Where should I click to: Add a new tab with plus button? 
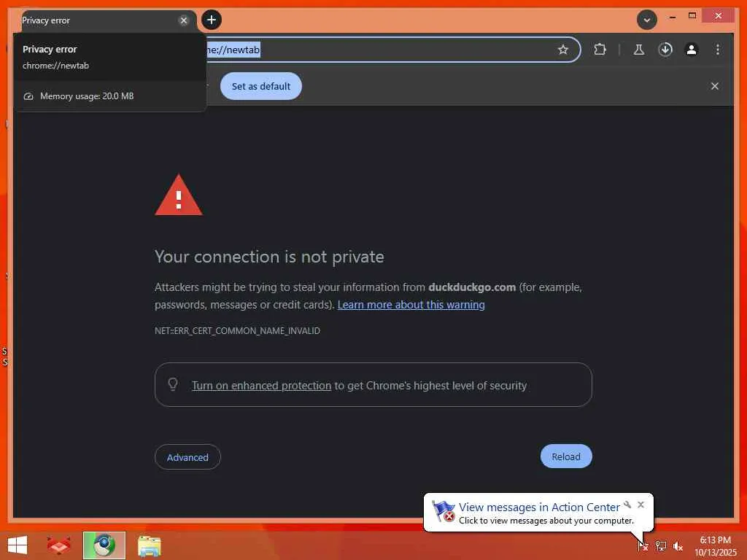[x=212, y=20]
